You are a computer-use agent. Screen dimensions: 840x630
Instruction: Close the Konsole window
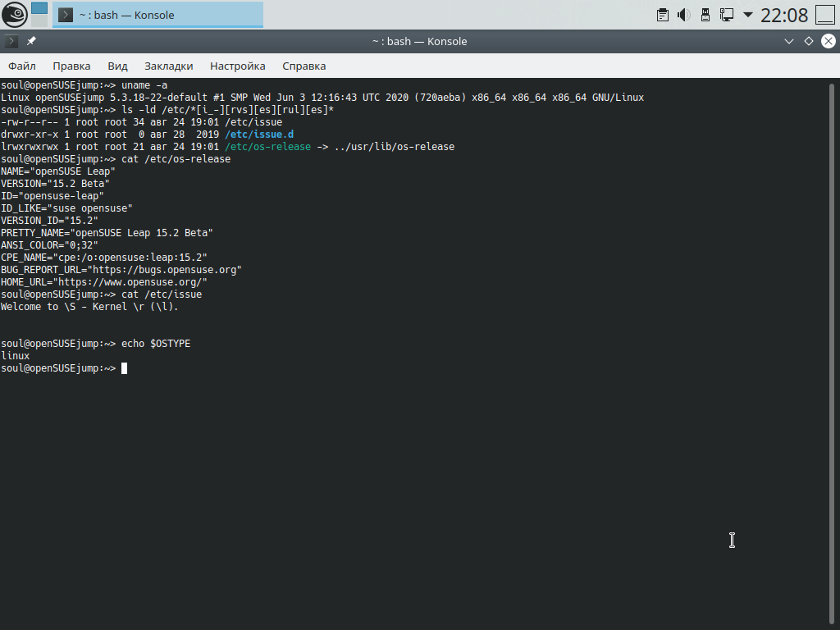pos(829,41)
